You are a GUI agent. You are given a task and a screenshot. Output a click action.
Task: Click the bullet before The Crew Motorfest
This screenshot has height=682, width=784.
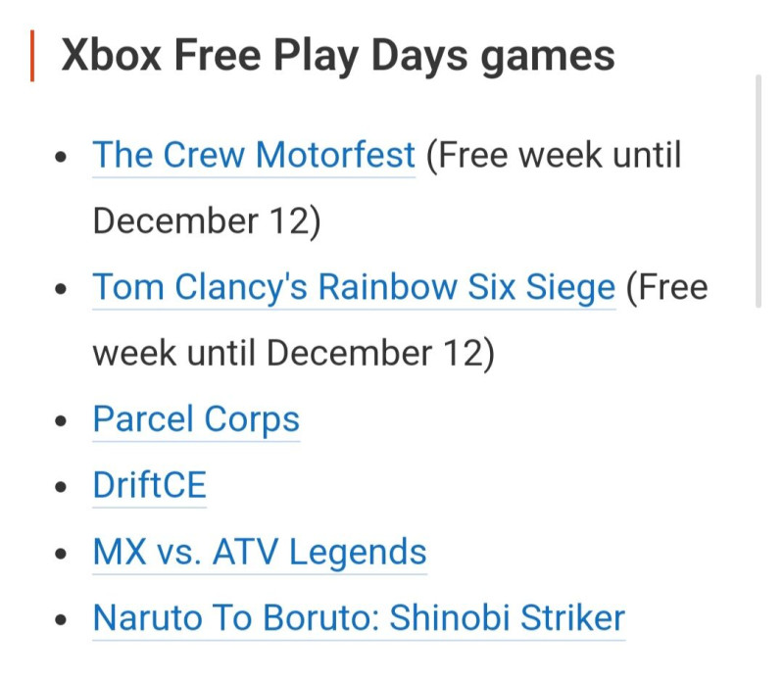point(63,157)
